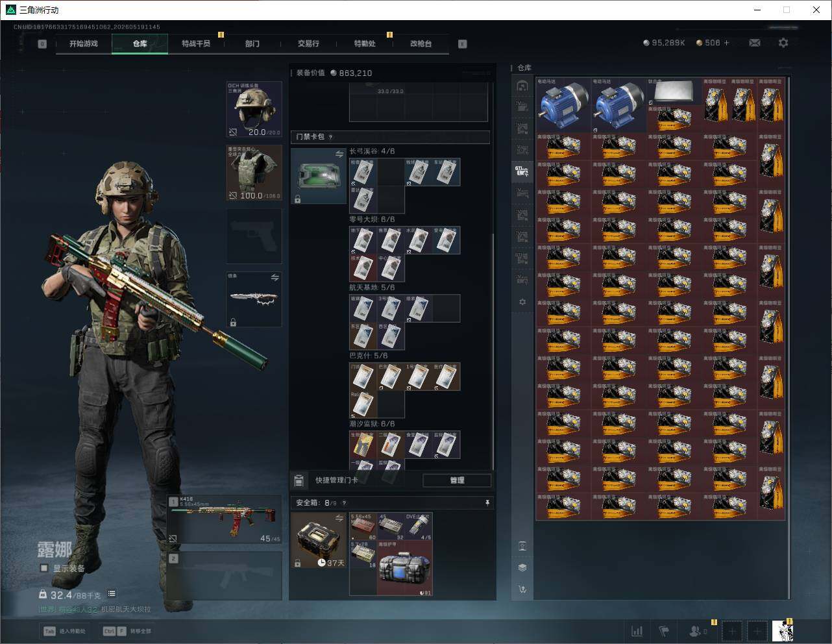Open stash sidebar settings gear

(522, 302)
